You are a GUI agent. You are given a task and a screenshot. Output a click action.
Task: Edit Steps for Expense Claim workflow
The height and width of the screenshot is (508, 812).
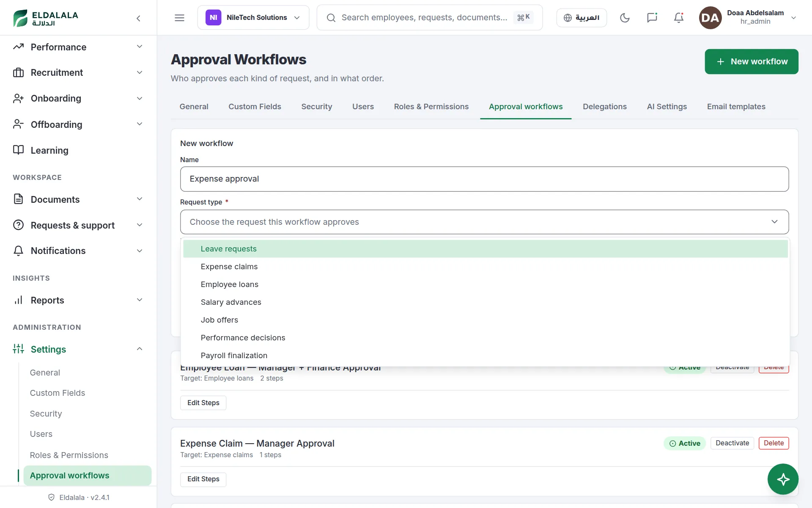(203, 479)
